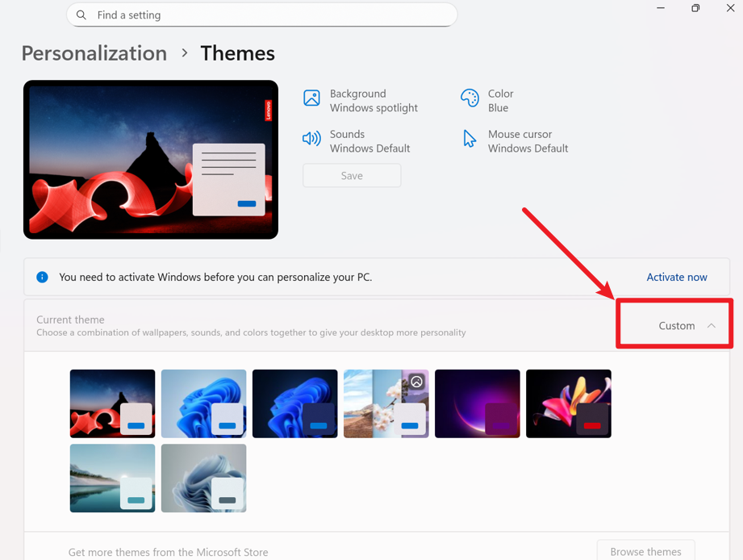Click the Background Windows spotlight text
This screenshot has width=743, height=560.
(x=374, y=101)
